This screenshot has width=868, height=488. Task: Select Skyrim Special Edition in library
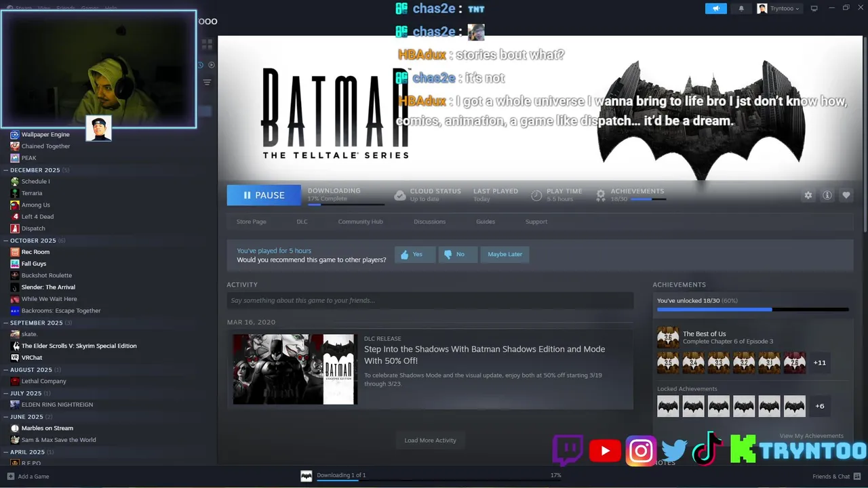click(x=79, y=346)
